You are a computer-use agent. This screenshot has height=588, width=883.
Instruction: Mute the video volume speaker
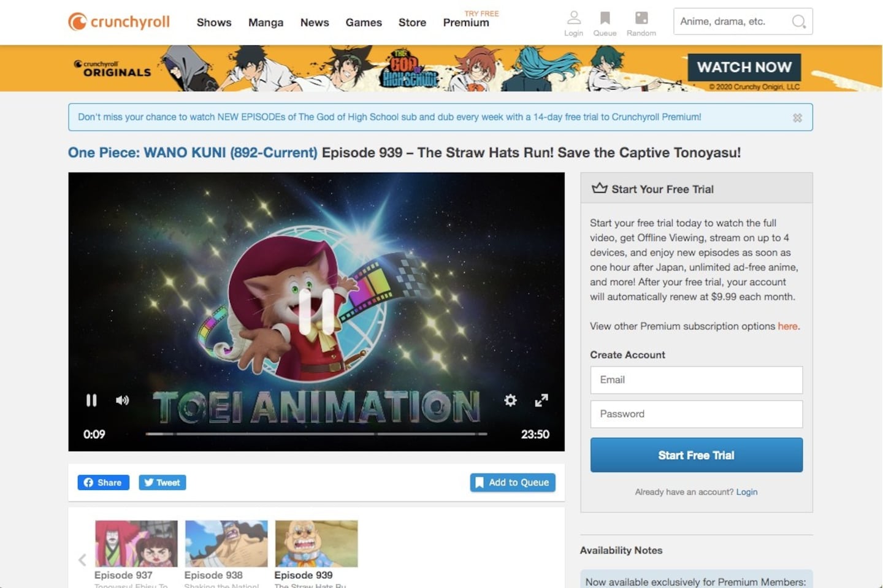122,400
